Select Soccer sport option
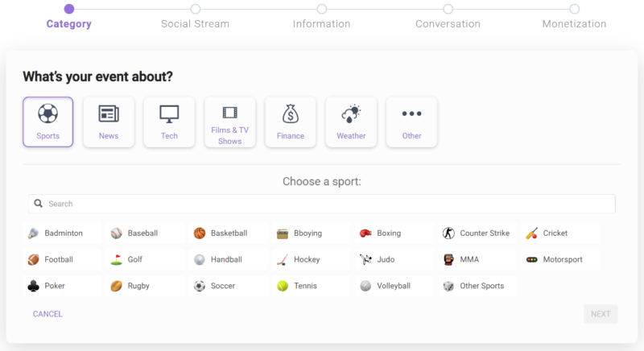This screenshot has width=644, height=351. click(x=228, y=286)
